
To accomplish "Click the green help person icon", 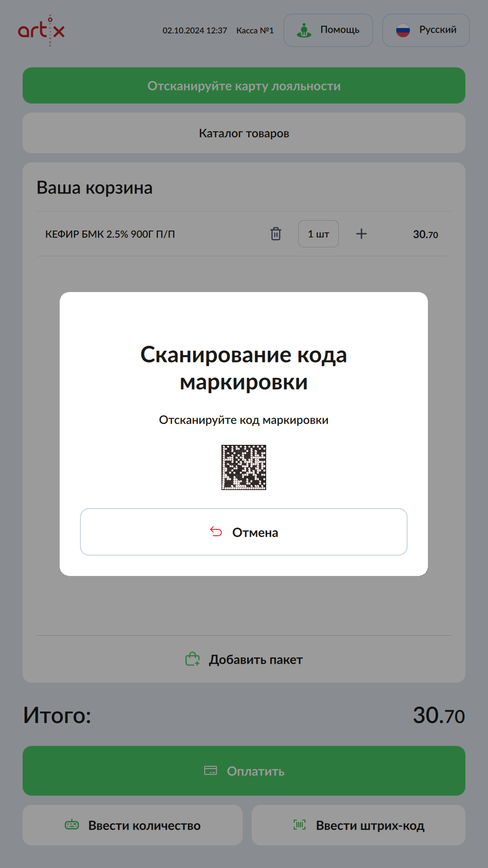I will tap(304, 30).
